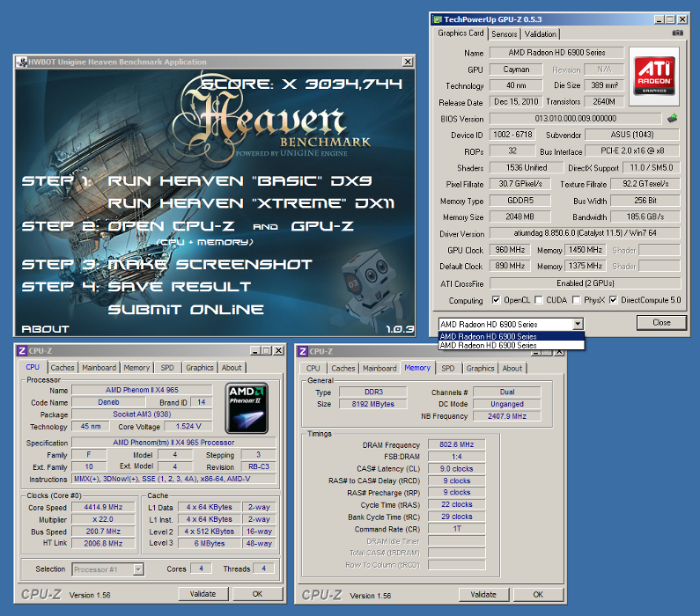Select the highlighted AMD Radeon HD 6900 entry
This screenshot has height=616, width=700.
[512, 336]
